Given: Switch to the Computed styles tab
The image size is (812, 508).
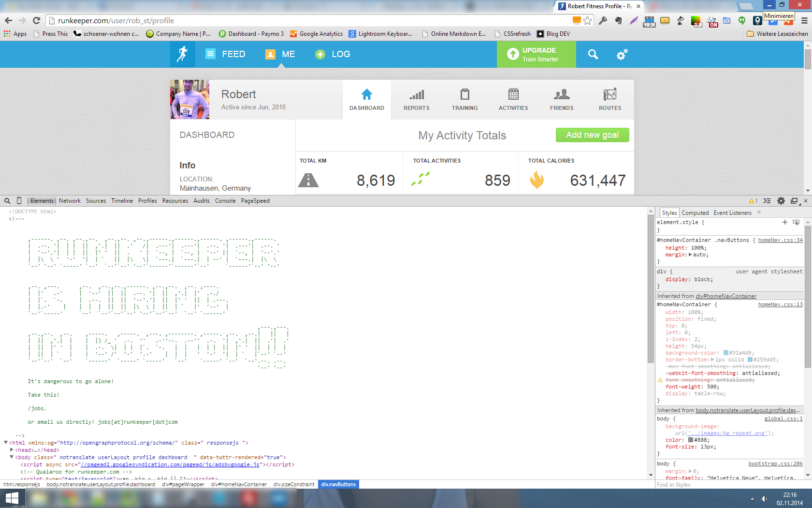Looking at the screenshot, I should pyautogui.click(x=695, y=213).
